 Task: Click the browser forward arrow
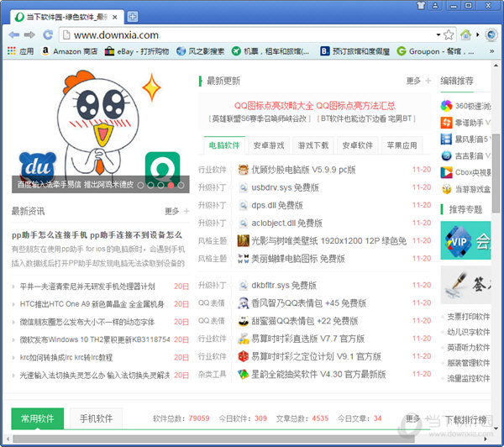pos(29,34)
